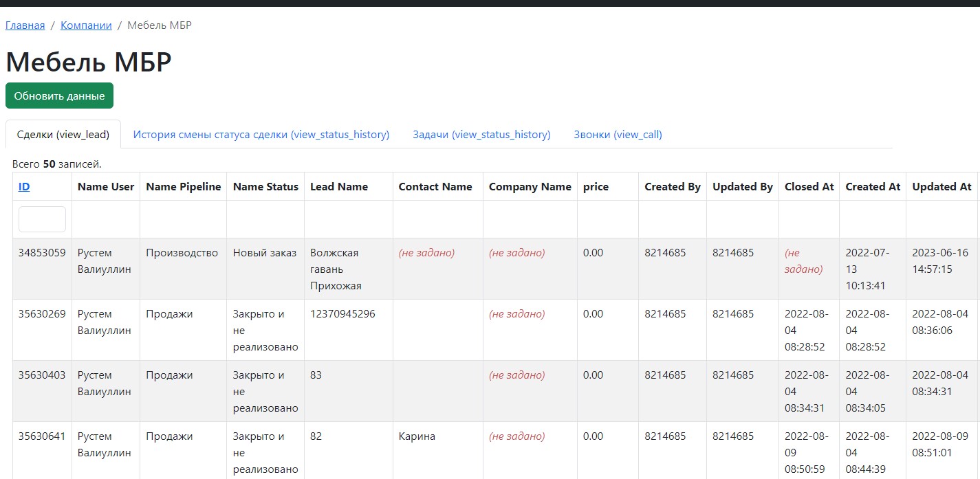Viewport: 980px width, 479px height.
Task: Sort the table by ID column link
Action: coord(24,187)
